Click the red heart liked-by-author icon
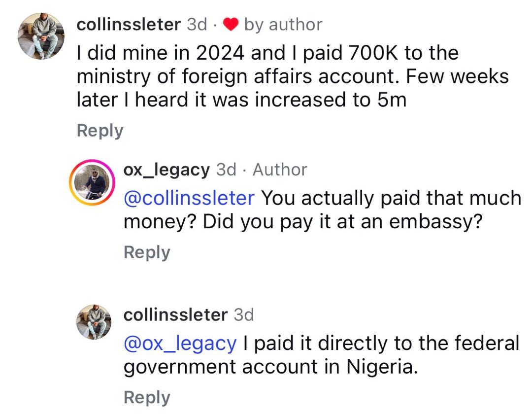This screenshot has height=416, width=532. [x=231, y=24]
